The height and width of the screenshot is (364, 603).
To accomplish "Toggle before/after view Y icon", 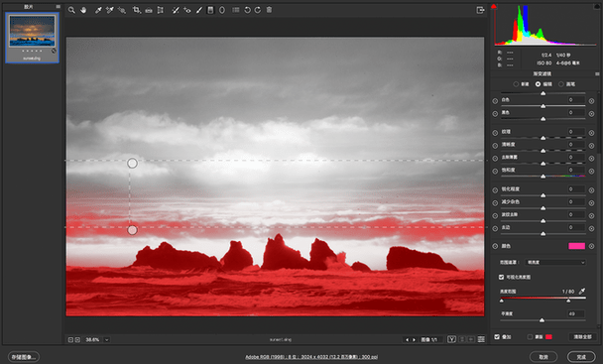I will [452, 339].
